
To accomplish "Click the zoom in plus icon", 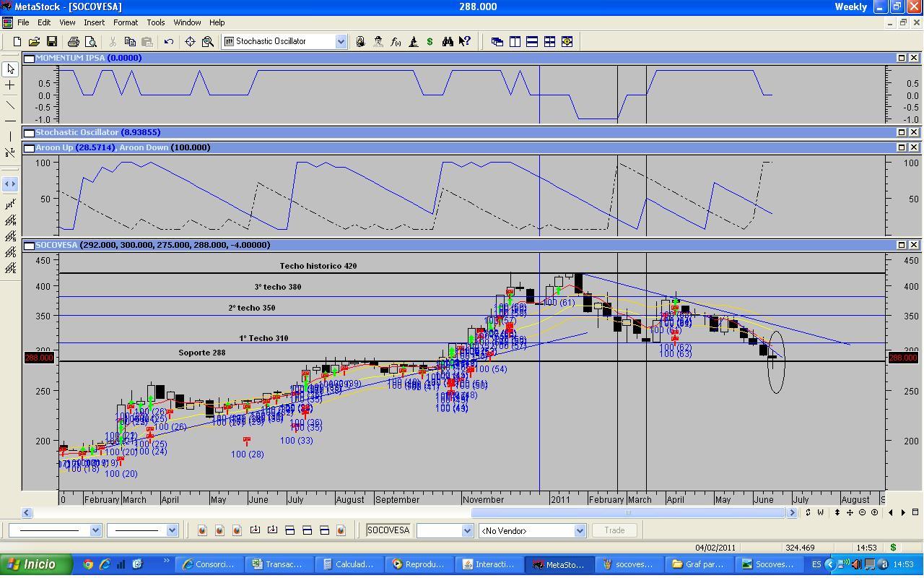I will point(874,512).
